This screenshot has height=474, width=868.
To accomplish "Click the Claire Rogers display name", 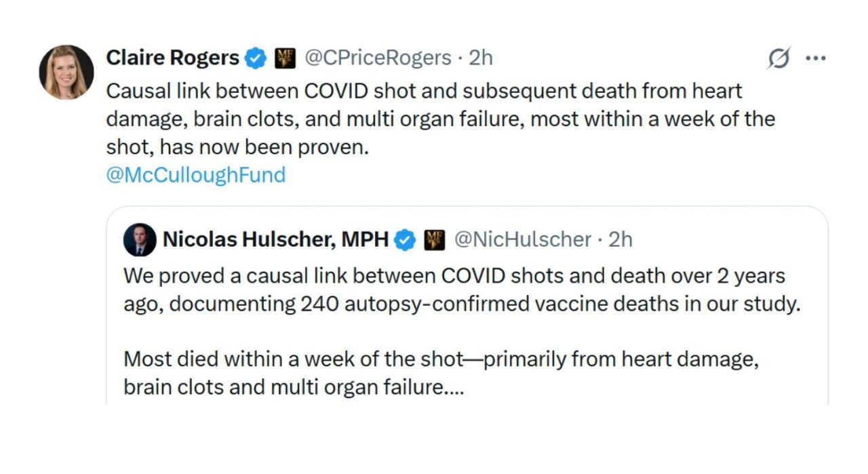I will (172, 58).
